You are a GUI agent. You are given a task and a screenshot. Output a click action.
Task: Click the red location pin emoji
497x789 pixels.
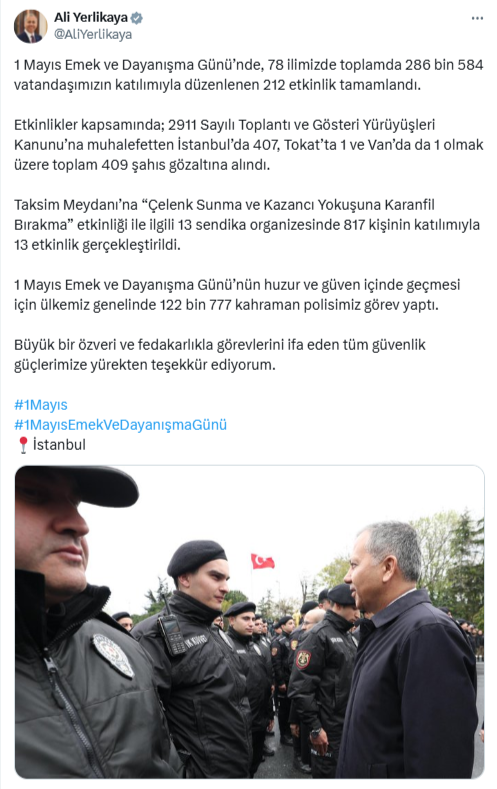(x=23, y=445)
